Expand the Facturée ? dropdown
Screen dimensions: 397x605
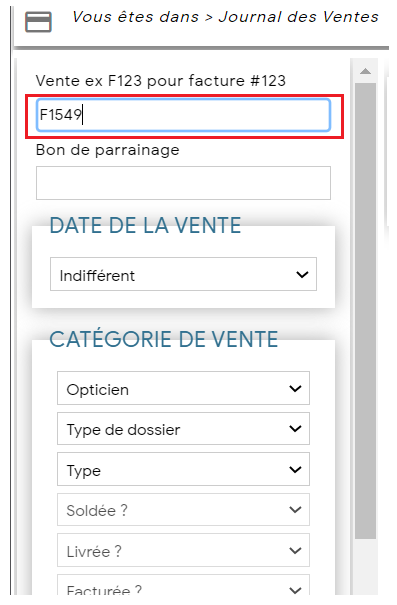pyautogui.click(x=183, y=586)
